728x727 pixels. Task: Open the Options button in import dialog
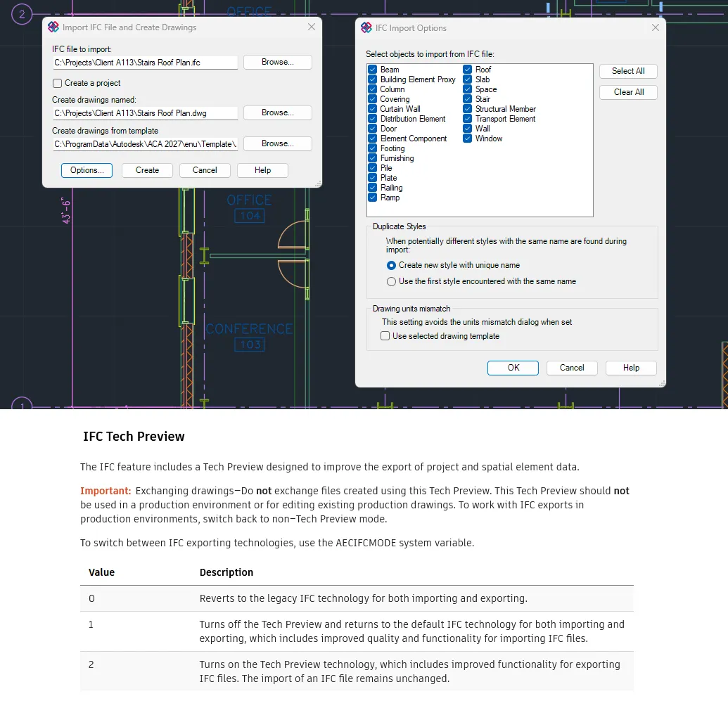point(87,170)
